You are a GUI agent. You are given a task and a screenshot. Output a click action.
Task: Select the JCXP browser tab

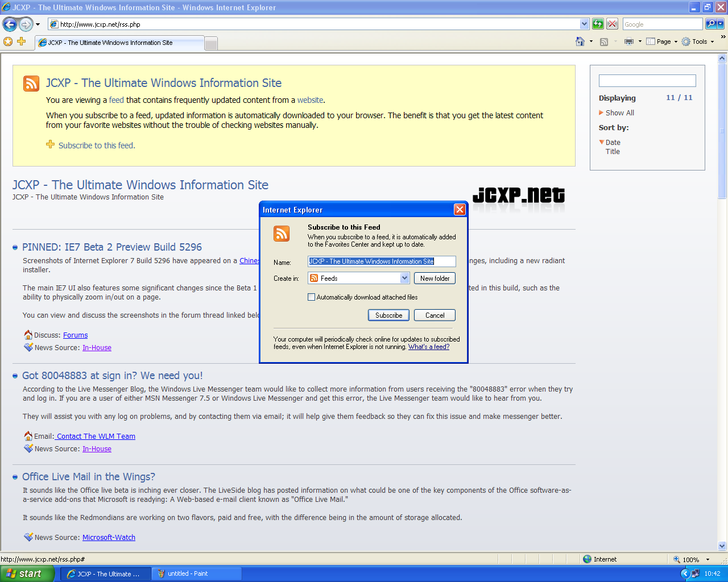pos(119,43)
